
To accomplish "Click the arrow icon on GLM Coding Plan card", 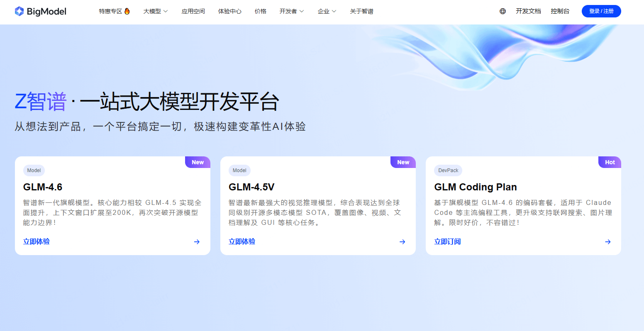I will point(607,242).
